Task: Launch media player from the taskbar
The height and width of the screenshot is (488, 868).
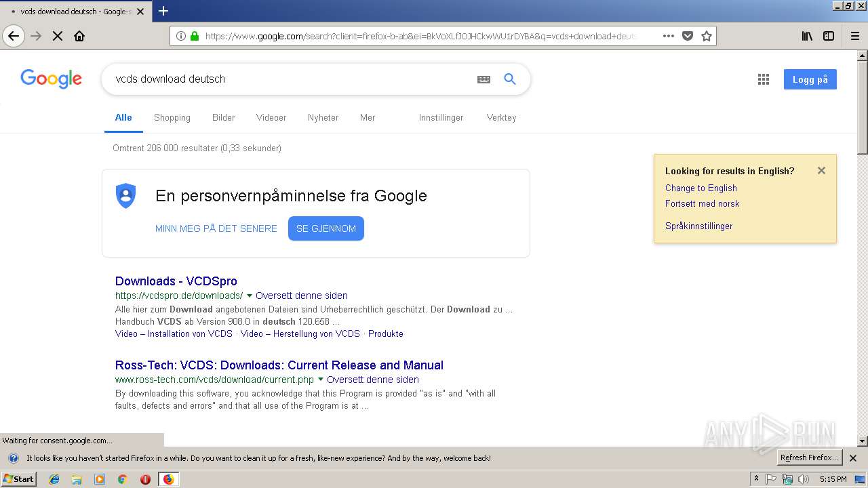Action: pos(100,479)
